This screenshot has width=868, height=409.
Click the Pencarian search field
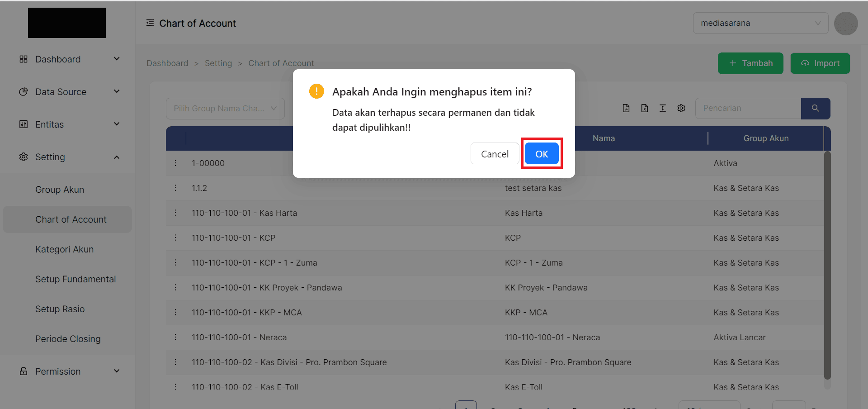tap(747, 108)
